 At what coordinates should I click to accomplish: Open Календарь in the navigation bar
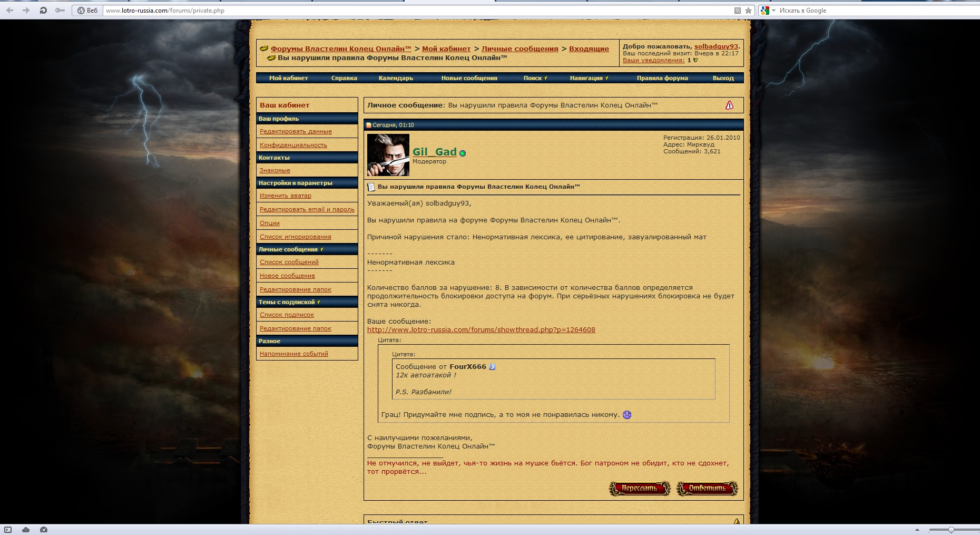(396, 78)
